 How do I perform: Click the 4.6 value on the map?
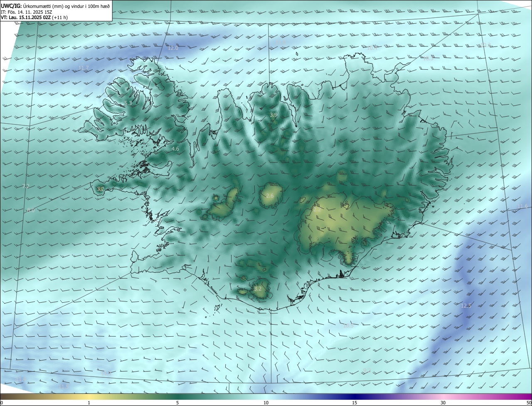click(x=175, y=149)
